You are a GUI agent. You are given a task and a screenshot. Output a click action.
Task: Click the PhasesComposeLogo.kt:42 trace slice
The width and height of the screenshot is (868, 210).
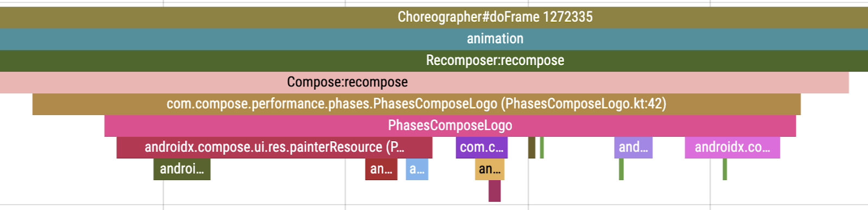point(416,104)
